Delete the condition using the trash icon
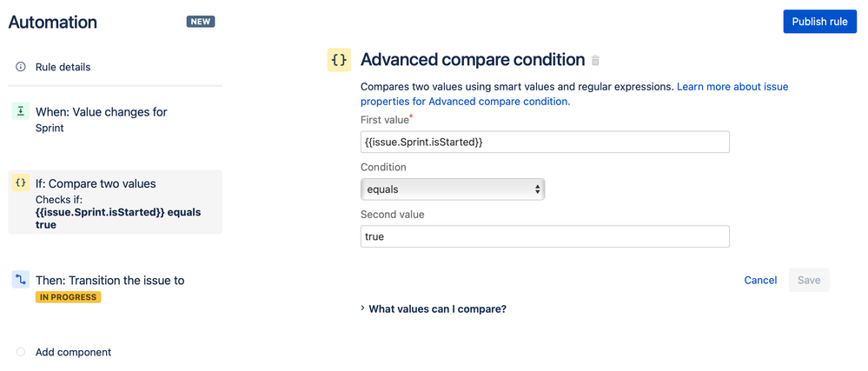 595,61
